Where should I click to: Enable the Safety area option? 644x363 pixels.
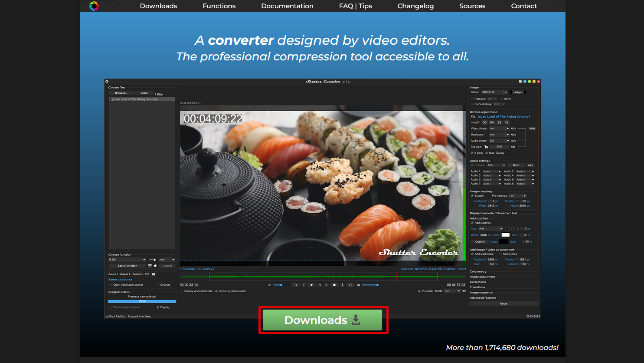500,254
